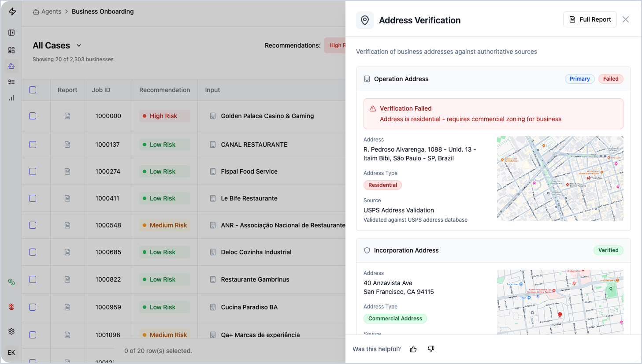Check the select-all checkbox in table header
642x364 pixels.
pyautogui.click(x=33, y=90)
